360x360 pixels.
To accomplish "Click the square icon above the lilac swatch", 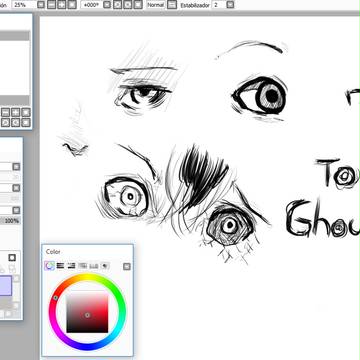I will click(x=12, y=258).
